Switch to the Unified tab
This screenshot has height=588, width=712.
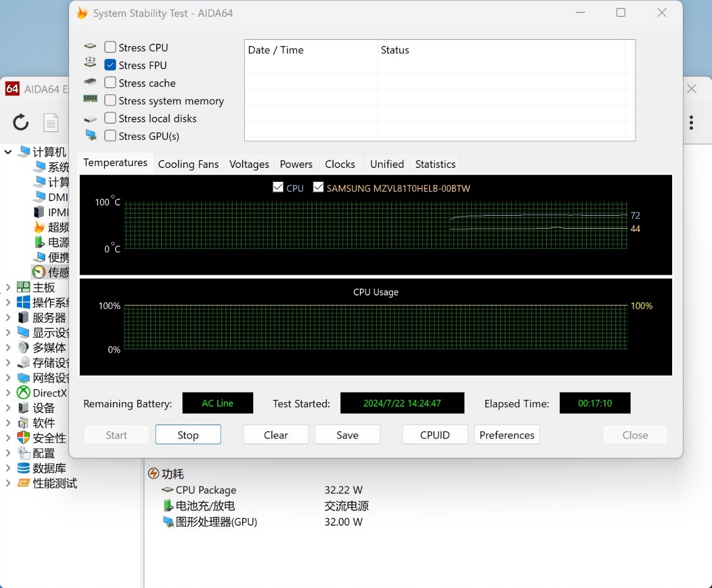(x=387, y=164)
